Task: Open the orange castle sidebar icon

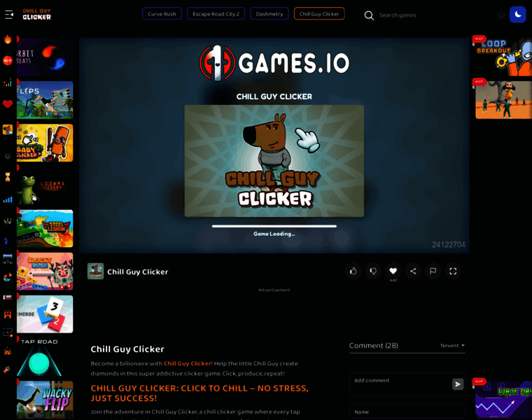Action: point(8,314)
